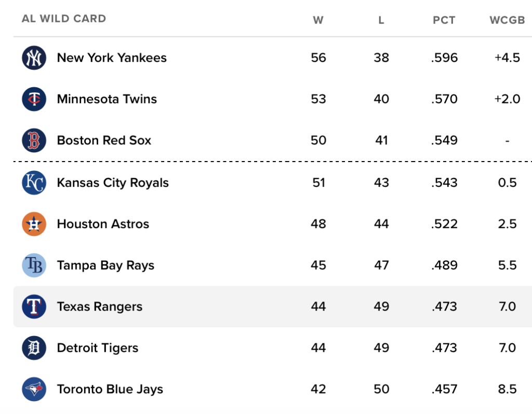The image size is (532, 414).
Task: Click the Houston Astros logo
Action: click(34, 224)
